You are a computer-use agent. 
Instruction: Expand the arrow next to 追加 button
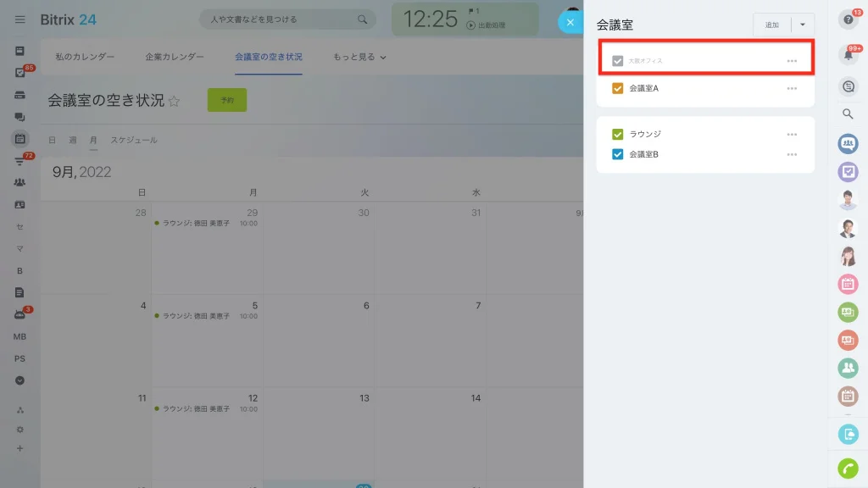coord(802,25)
